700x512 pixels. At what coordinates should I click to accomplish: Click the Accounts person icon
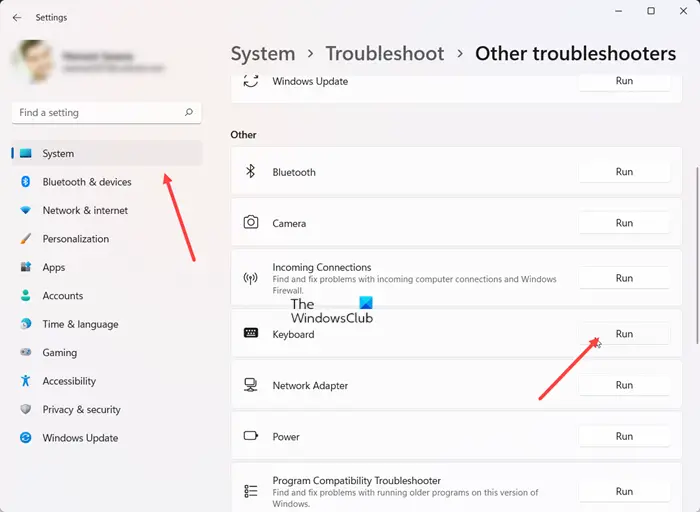tap(26, 296)
